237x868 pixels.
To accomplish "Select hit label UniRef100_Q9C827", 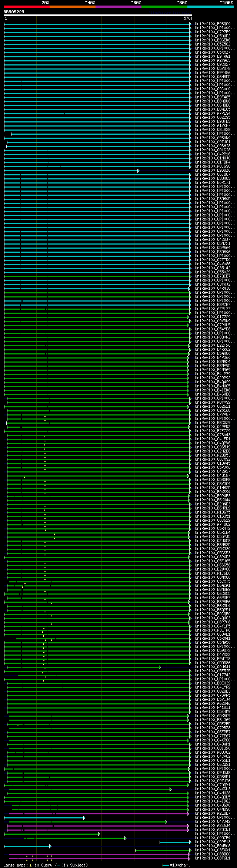I will click(213, 64).
